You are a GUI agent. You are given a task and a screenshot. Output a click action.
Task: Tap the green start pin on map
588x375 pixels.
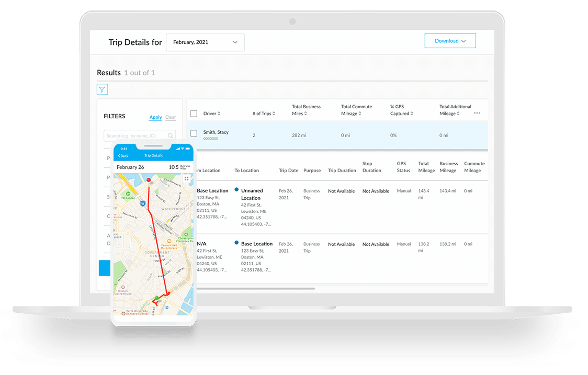click(x=156, y=298)
